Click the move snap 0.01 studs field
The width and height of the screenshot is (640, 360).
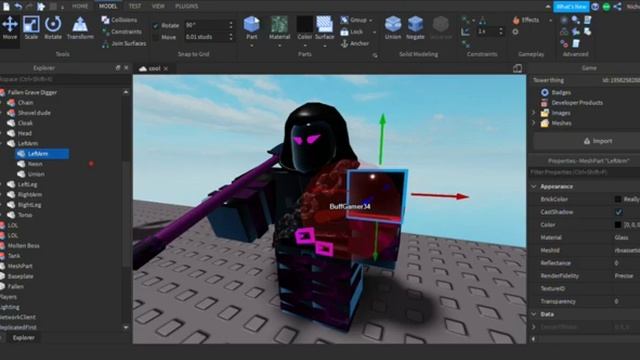click(x=209, y=37)
